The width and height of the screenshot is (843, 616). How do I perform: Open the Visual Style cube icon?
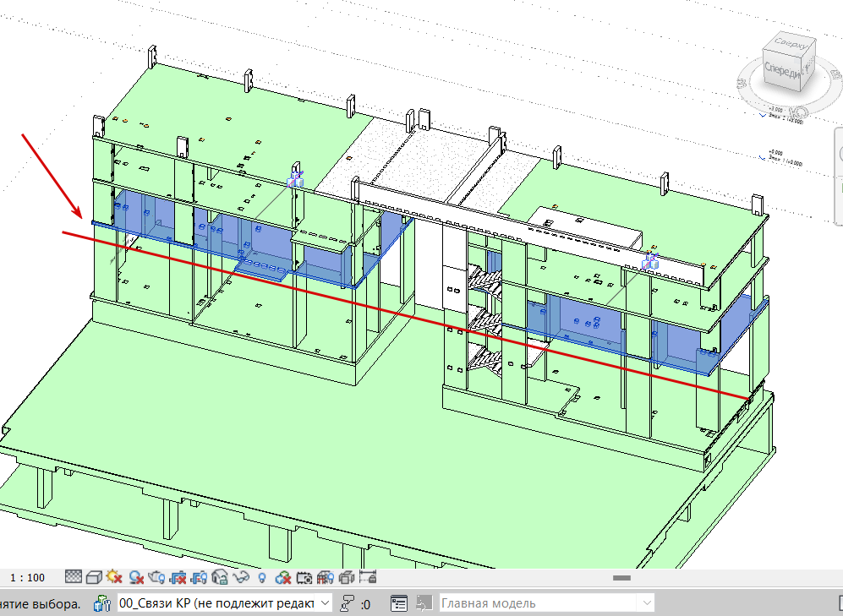(94, 577)
